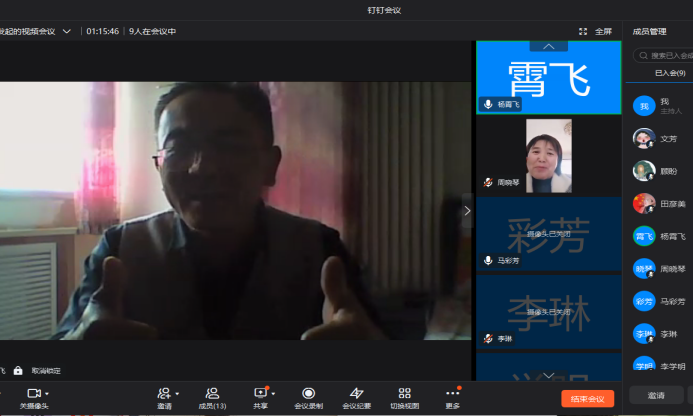The height and width of the screenshot is (416, 694).
Task: Select 田彦美 in member list
Action: point(659,204)
